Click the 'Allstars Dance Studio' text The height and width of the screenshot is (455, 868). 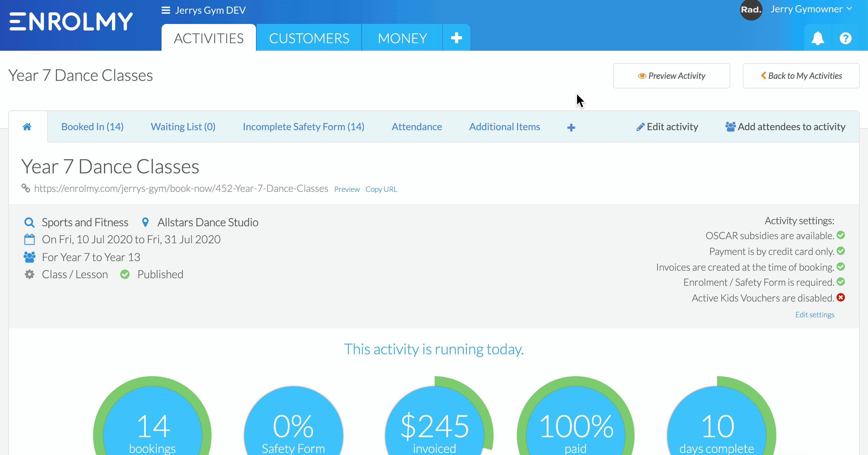point(208,222)
